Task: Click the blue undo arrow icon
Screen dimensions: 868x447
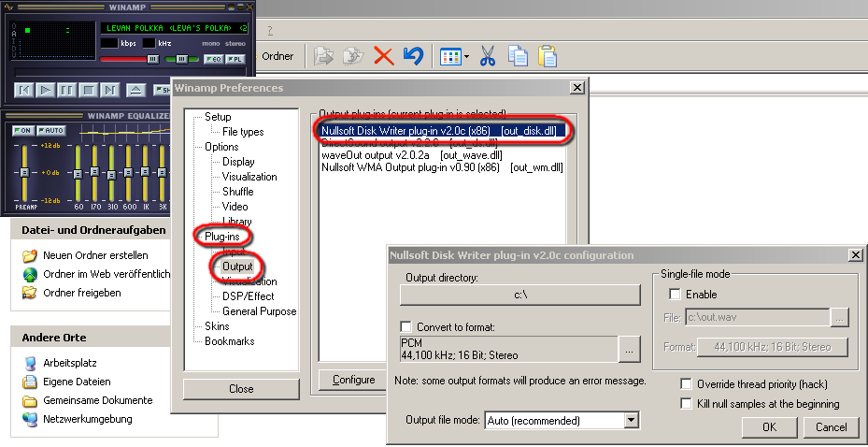Action: click(413, 56)
